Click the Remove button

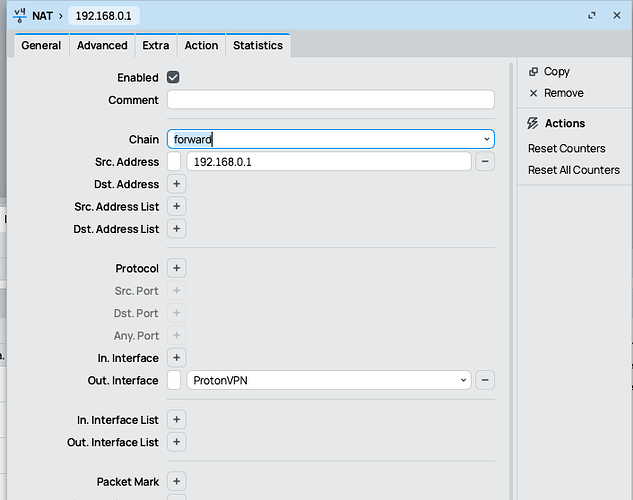(x=556, y=93)
